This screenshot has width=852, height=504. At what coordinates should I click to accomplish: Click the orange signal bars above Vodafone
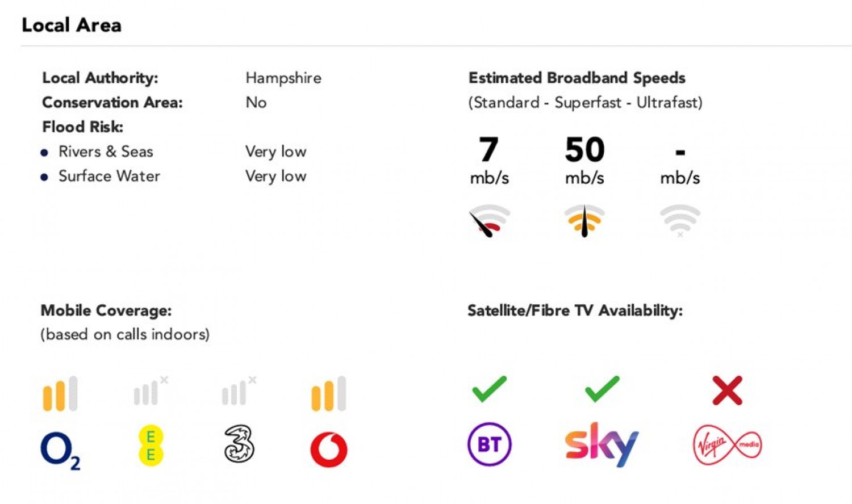point(328,393)
